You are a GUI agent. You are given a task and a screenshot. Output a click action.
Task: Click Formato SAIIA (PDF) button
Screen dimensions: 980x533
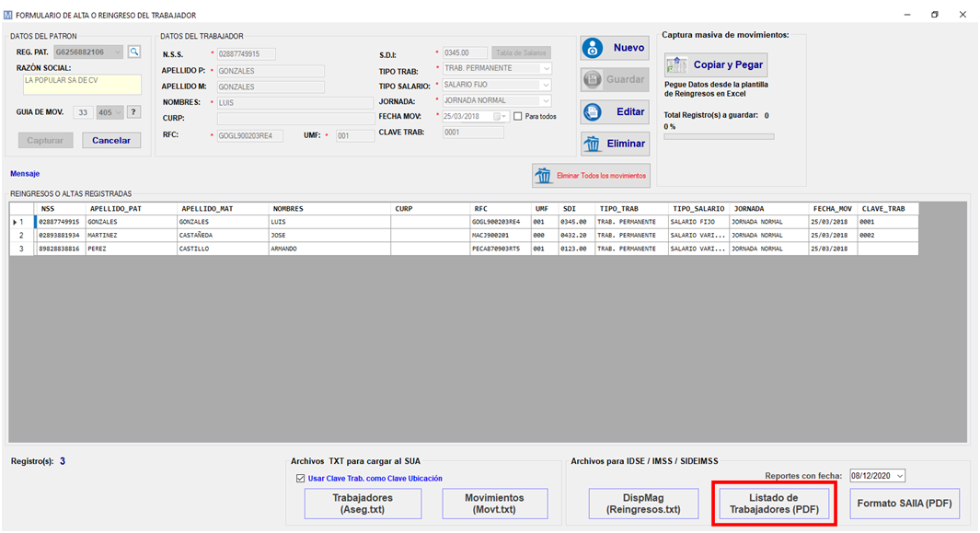pyautogui.click(x=905, y=504)
